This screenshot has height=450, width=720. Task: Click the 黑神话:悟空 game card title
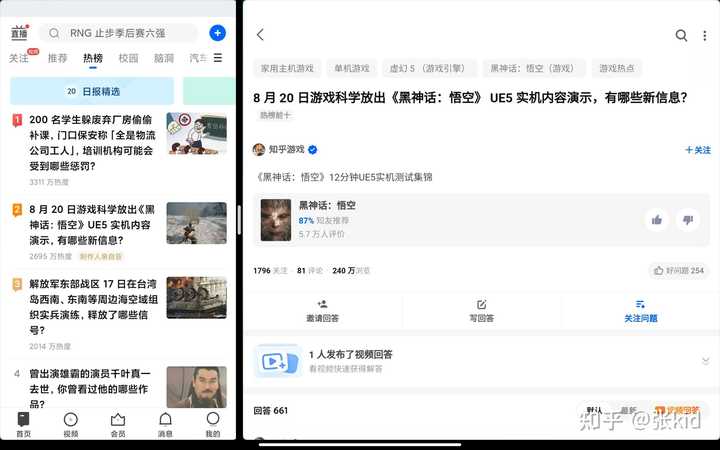pyautogui.click(x=327, y=205)
